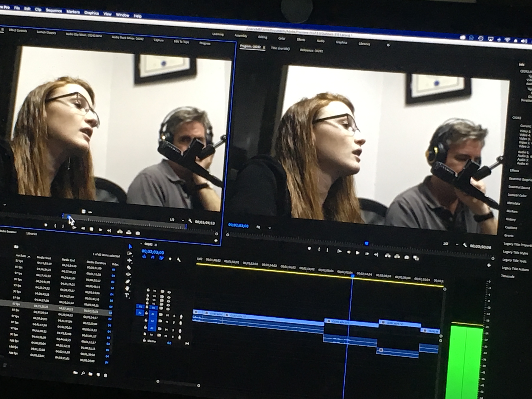This screenshot has width=532, height=399.
Task: Click the Add Marker icon in the Source Monitor
Action: point(46,225)
